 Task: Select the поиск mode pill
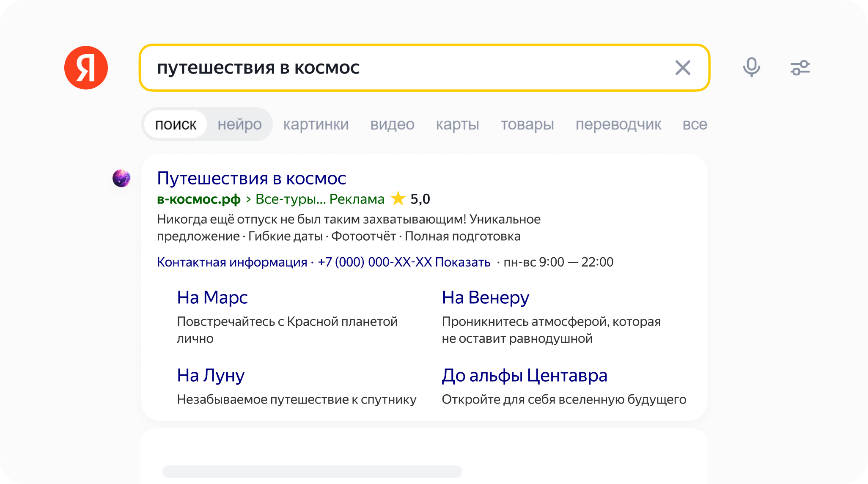176,124
